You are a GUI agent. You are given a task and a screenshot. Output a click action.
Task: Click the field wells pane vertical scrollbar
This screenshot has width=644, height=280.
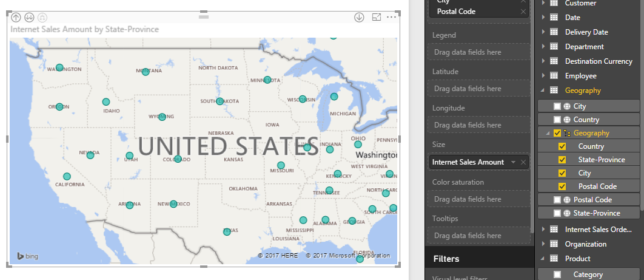coord(532,115)
